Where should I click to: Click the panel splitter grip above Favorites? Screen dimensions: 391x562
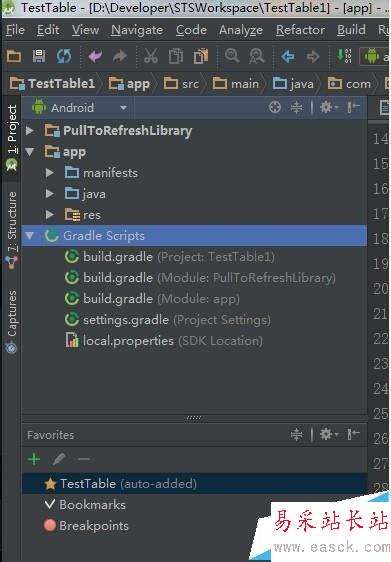[194, 418]
